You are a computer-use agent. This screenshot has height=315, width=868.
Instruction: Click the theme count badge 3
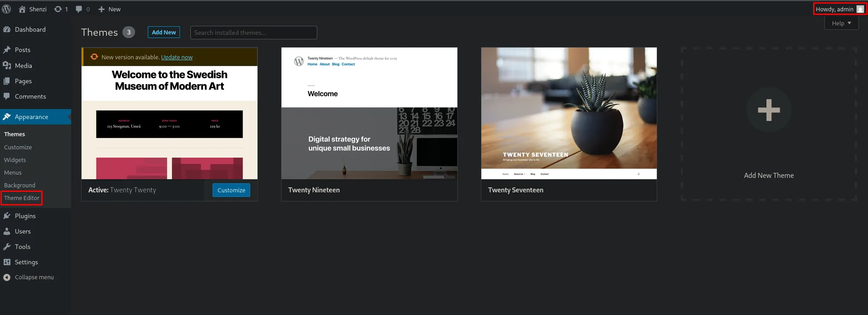tap(129, 32)
